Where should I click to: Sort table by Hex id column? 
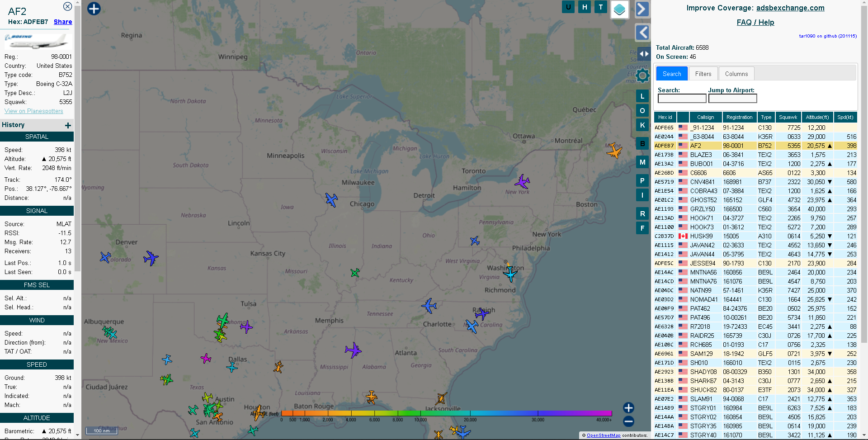point(665,117)
